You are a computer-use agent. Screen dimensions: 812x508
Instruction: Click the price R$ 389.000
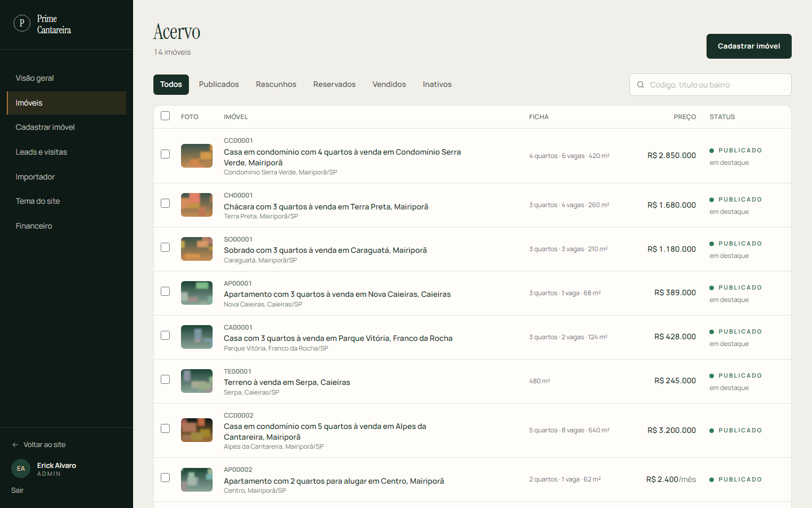coord(675,292)
